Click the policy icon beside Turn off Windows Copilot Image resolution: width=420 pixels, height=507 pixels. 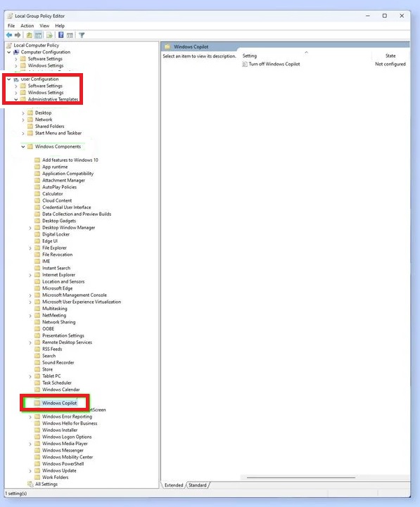[245, 64]
